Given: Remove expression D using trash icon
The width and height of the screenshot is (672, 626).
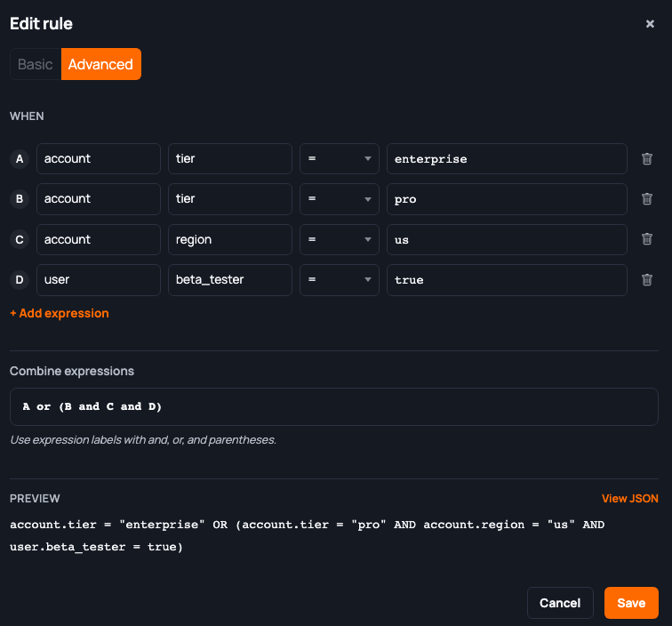Looking at the screenshot, I should click(x=647, y=279).
